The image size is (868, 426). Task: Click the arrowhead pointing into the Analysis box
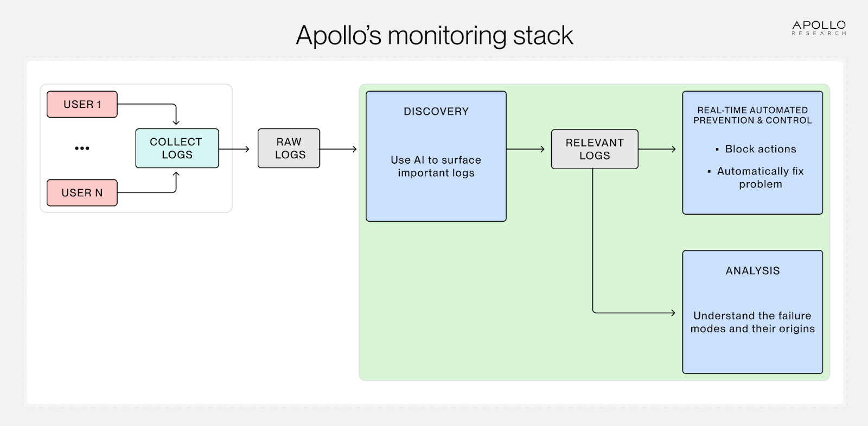coord(672,313)
